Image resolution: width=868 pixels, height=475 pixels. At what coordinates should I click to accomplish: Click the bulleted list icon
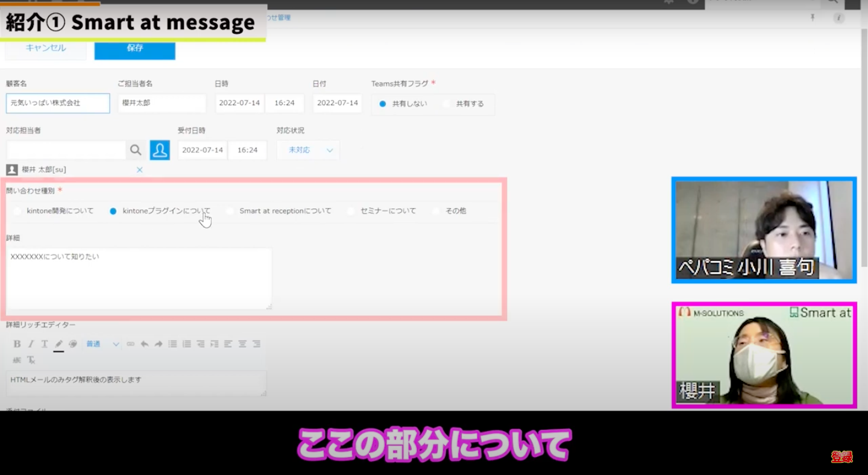(172, 344)
